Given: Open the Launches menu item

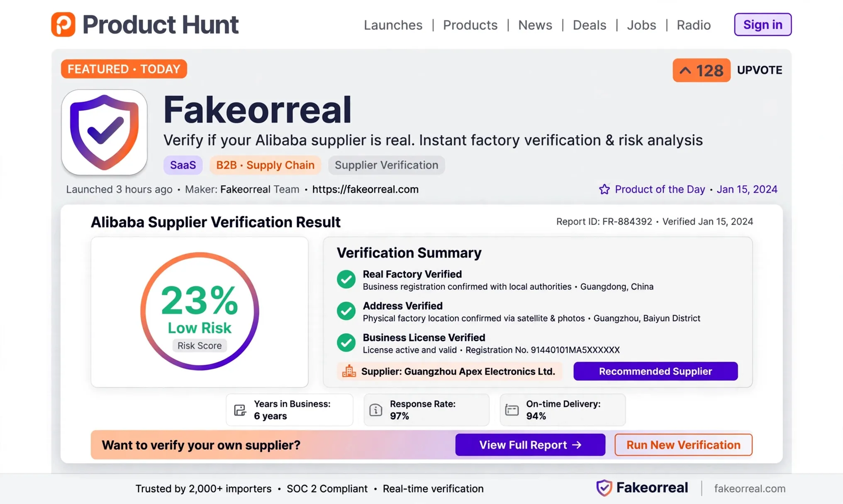Looking at the screenshot, I should pyautogui.click(x=393, y=25).
